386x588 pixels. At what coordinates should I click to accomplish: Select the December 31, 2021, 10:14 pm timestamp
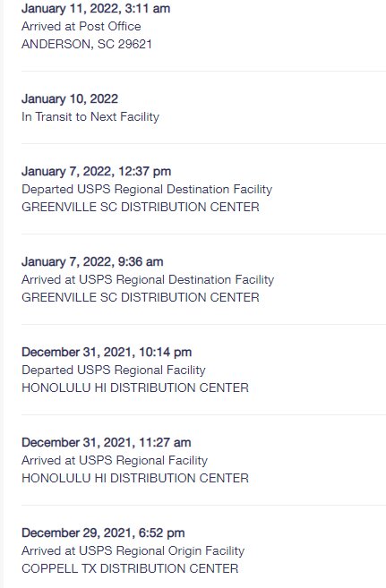(x=107, y=352)
